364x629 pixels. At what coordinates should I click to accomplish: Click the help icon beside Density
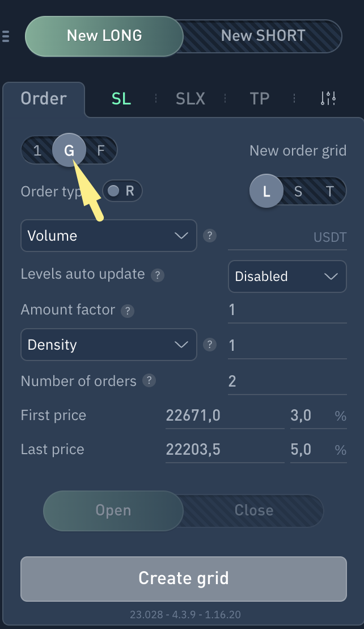coord(210,345)
